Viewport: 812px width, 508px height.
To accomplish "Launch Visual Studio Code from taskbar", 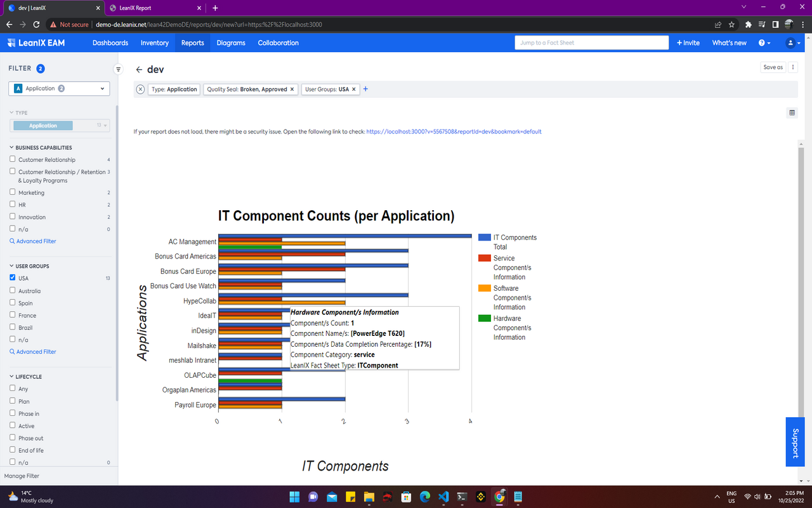I will point(443,497).
